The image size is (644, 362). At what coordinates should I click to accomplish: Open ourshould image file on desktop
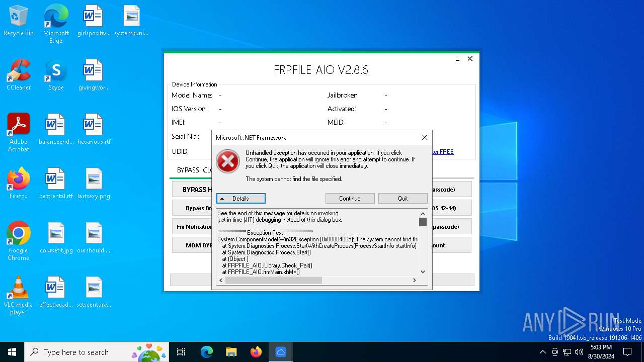[94, 238]
